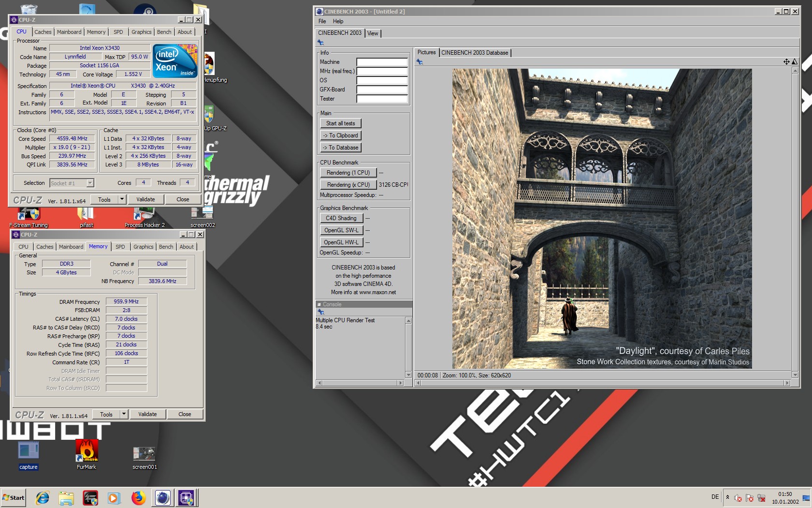Click the pin icon in Pictures panel
Screen dimensions: 812x508
pos(420,62)
